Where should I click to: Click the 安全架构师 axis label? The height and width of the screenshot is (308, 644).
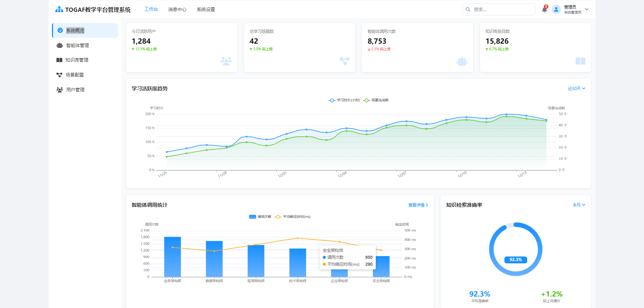click(381, 281)
